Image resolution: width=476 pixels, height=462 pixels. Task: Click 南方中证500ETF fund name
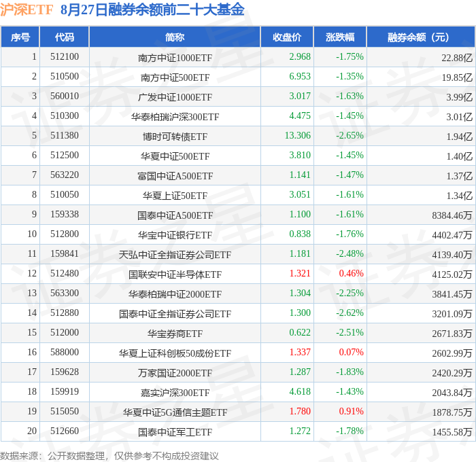pos(175,77)
